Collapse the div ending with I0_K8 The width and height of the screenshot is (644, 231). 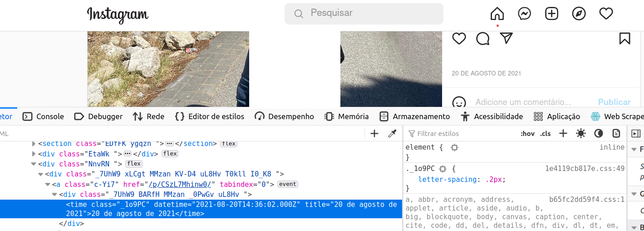40,174
